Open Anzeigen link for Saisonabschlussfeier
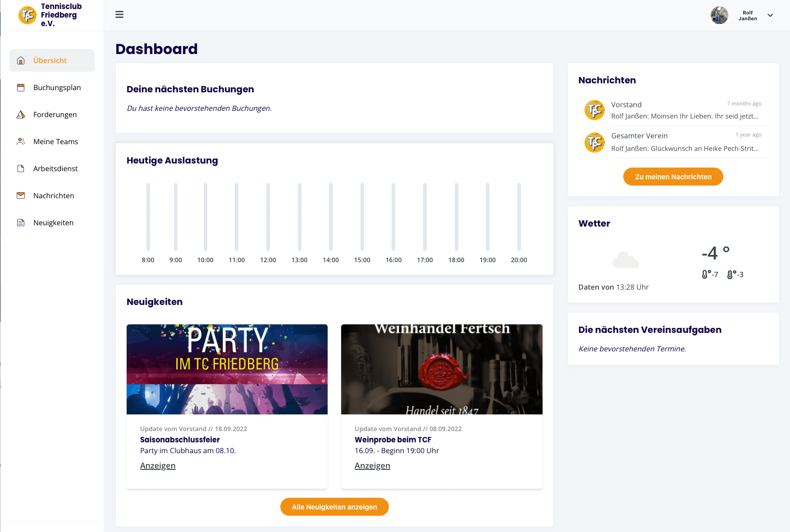Viewport: 790px width, 532px height. pyautogui.click(x=158, y=466)
